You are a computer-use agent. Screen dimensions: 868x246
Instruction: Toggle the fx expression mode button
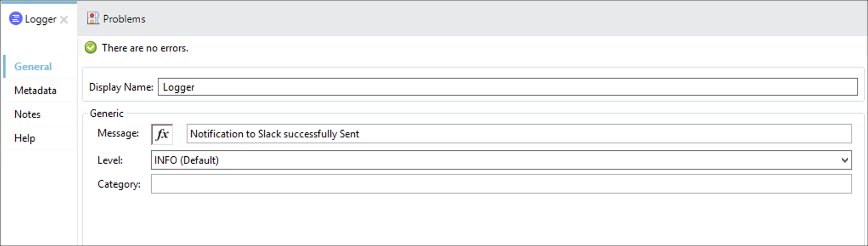point(162,134)
